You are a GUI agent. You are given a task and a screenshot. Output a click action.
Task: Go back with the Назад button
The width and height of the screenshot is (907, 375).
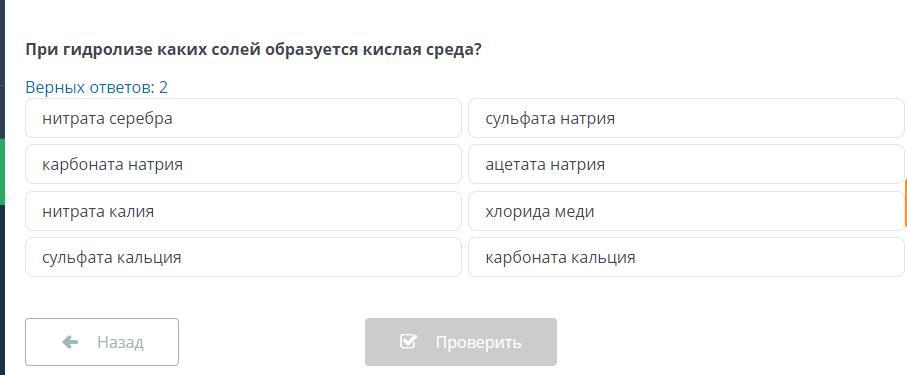(x=102, y=342)
